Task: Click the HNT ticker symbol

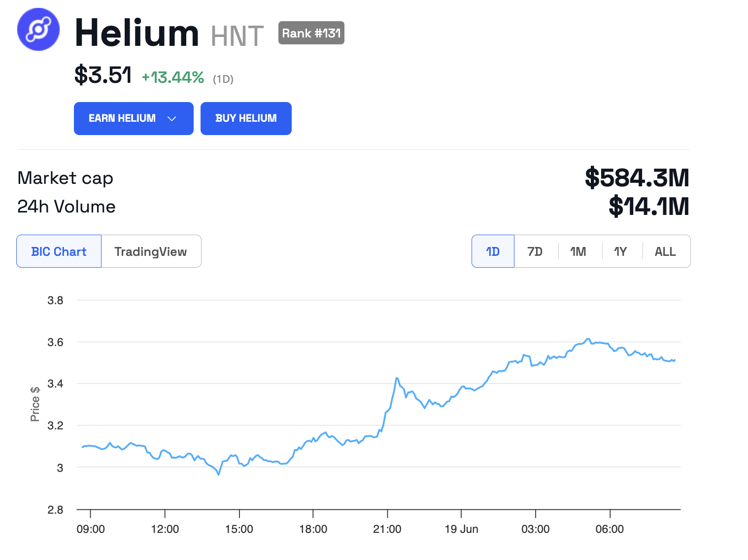Action: [237, 36]
